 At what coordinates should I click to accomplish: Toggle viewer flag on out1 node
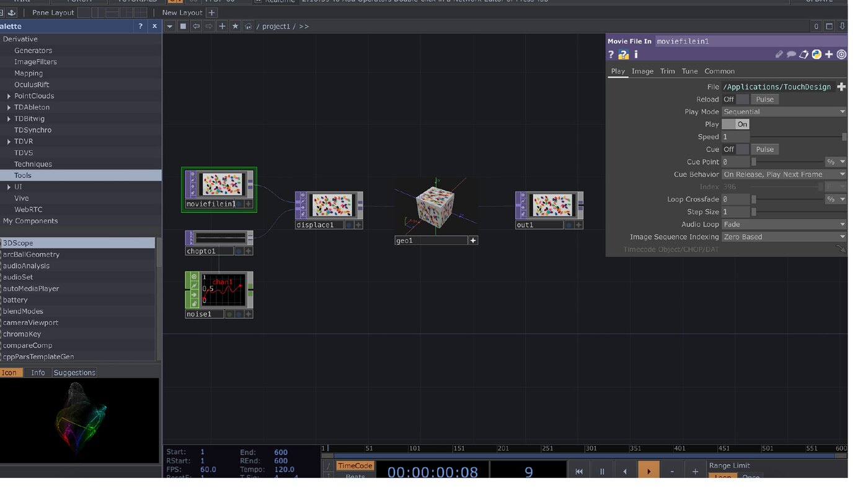tap(569, 225)
